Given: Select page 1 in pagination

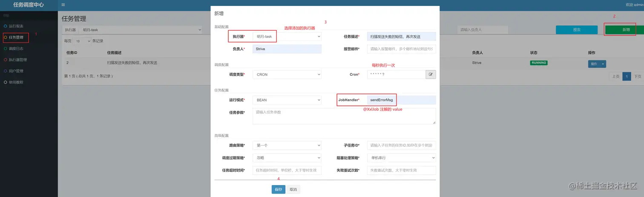Looking at the screenshot, I should (627, 76).
